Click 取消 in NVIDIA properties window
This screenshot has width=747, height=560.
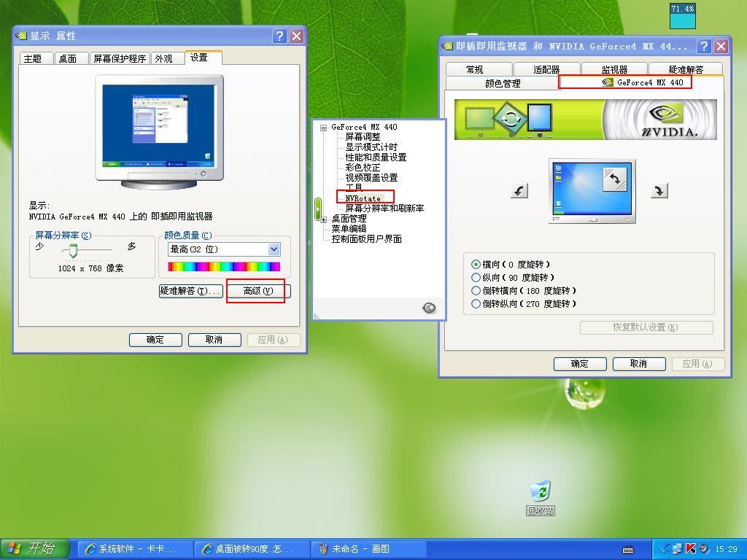pyautogui.click(x=639, y=365)
